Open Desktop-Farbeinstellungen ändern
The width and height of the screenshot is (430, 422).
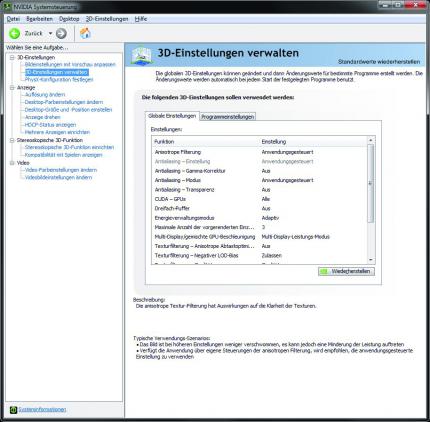(x=64, y=102)
